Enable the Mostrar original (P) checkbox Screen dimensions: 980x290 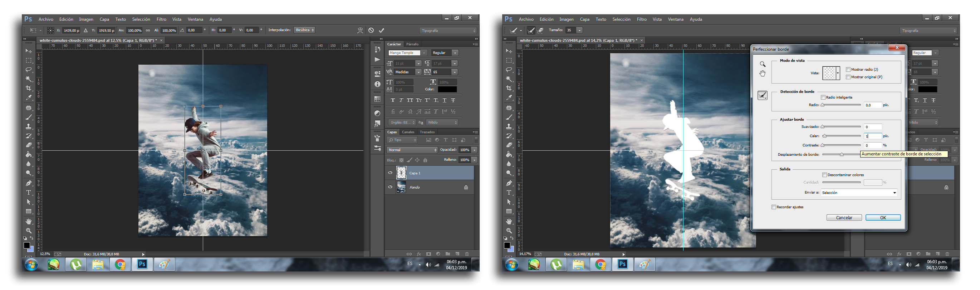click(848, 77)
